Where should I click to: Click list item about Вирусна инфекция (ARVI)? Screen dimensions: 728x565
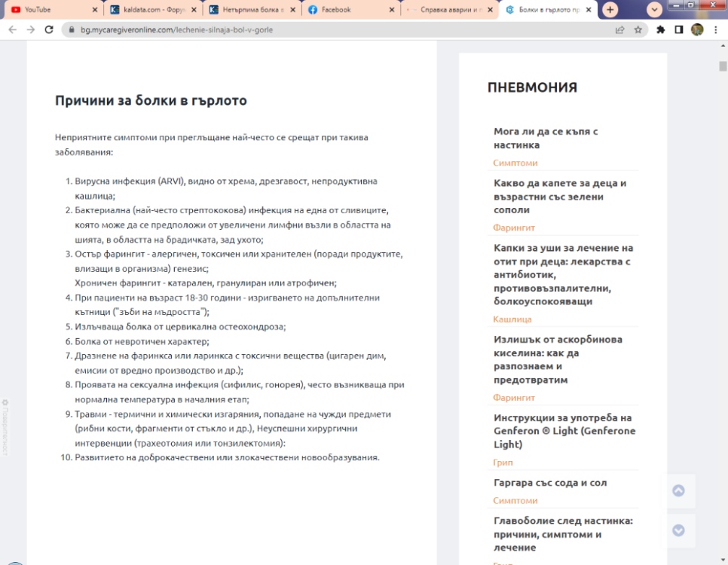pyautogui.click(x=226, y=188)
